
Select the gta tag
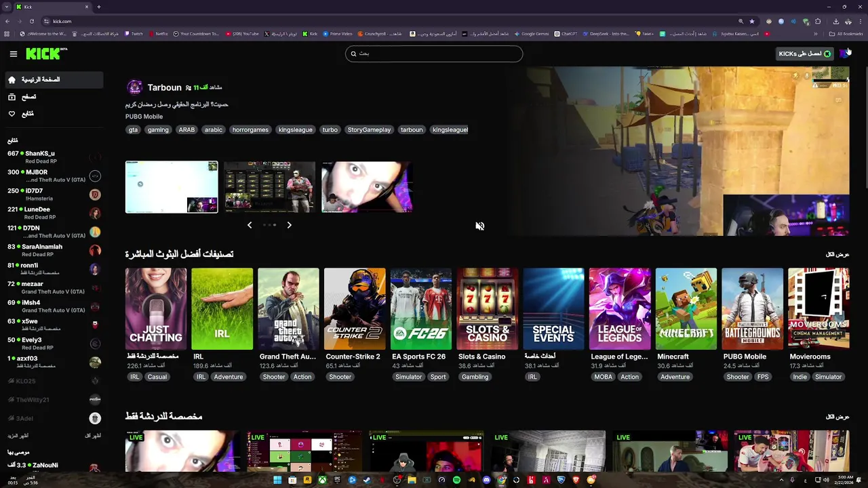pyautogui.click(x=133, y=129)
